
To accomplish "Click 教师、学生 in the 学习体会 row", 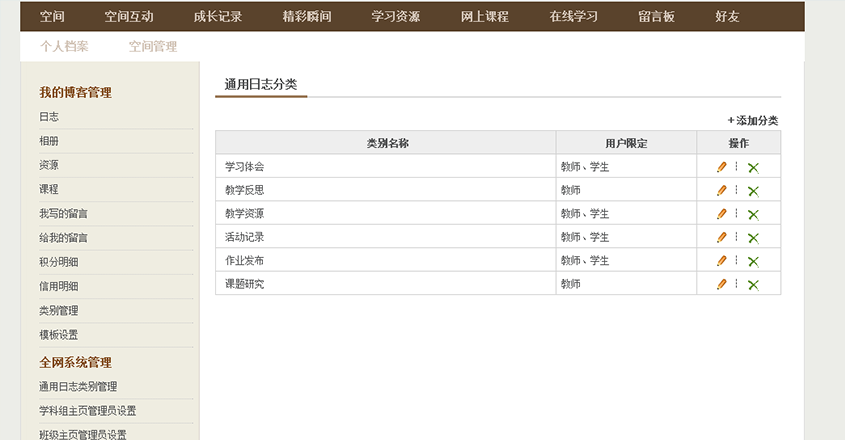I will coord(585,167).
